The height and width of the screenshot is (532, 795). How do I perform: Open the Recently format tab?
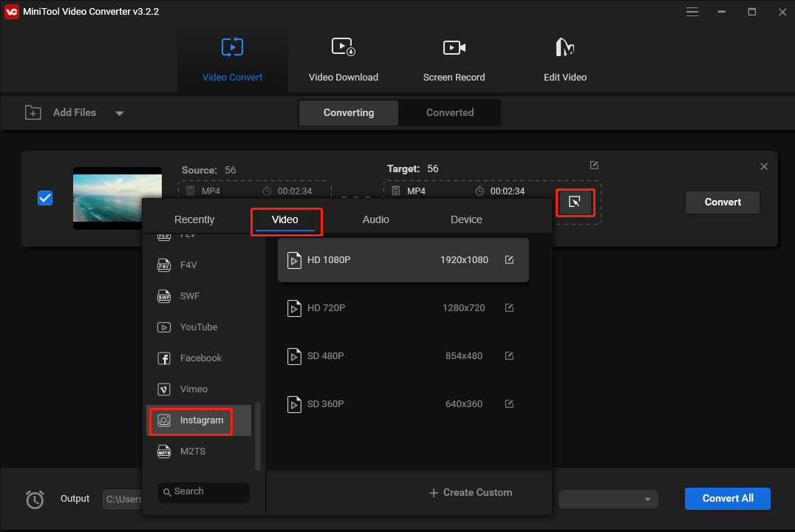point(194,219)
